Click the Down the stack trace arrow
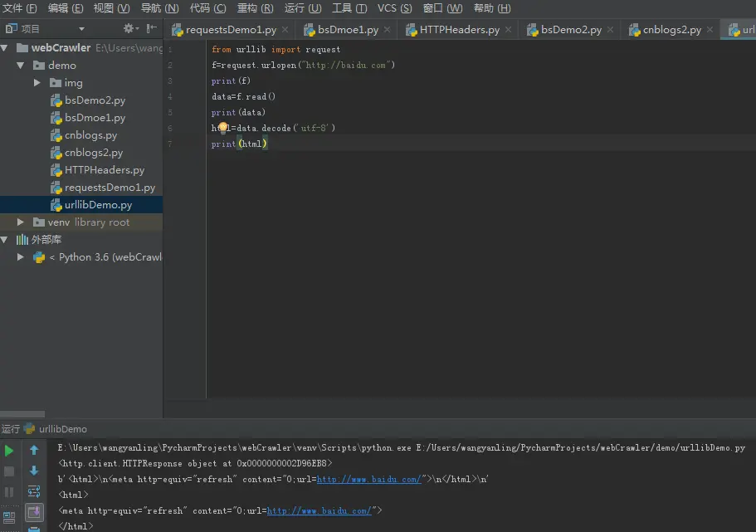756x532 pixels. [x=34, y=471]
